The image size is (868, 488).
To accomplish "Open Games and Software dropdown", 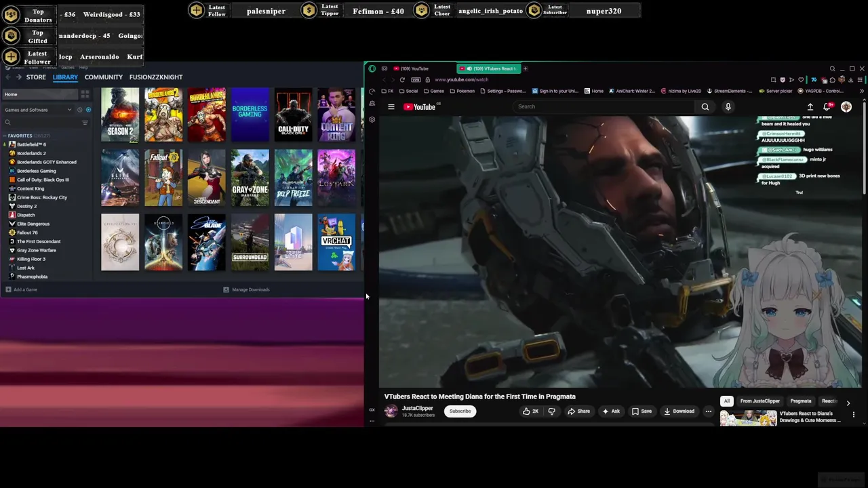I will [38, 110].
